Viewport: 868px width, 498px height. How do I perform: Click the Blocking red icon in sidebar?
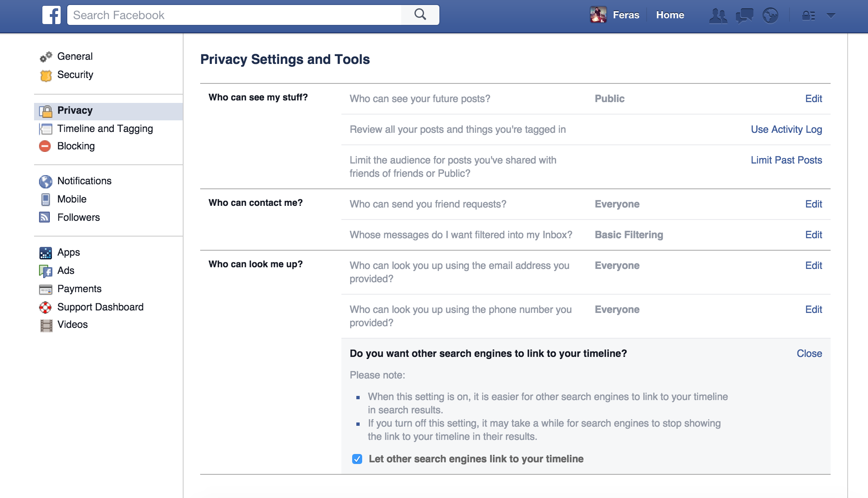coord(45,146)
